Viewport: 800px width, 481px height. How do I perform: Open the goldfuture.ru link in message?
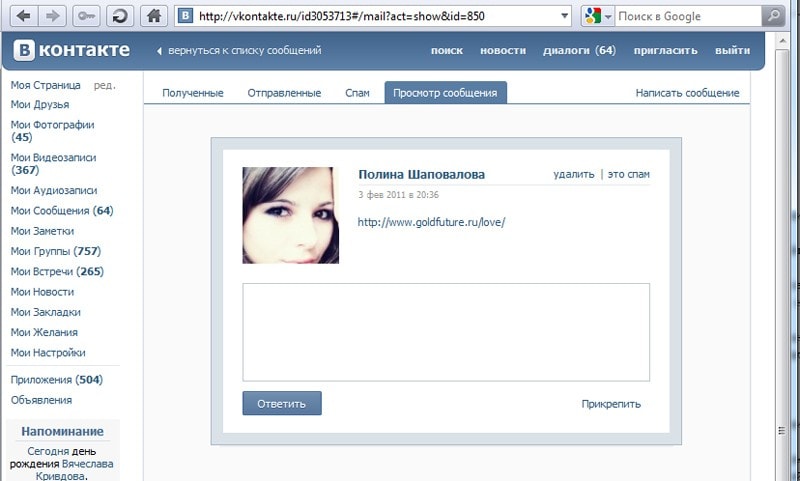point(432,222)
